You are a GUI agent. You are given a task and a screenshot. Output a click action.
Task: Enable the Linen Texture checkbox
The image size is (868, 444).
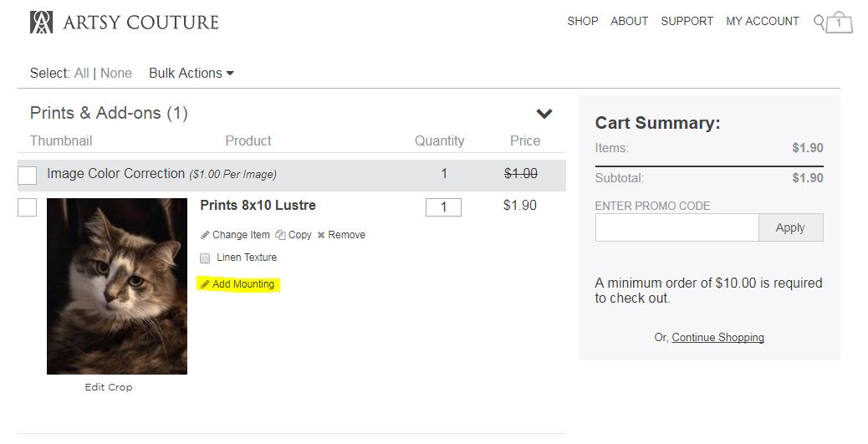[x=205, y=258]
